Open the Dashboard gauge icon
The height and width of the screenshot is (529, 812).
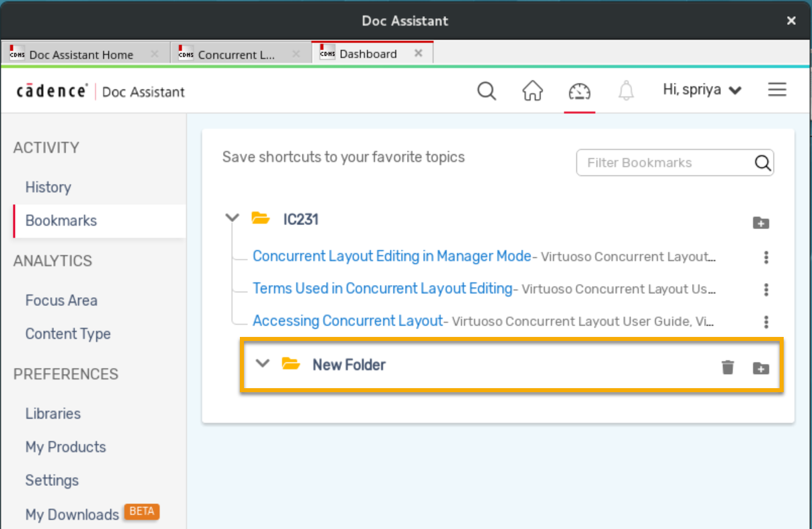coord(579,90)
